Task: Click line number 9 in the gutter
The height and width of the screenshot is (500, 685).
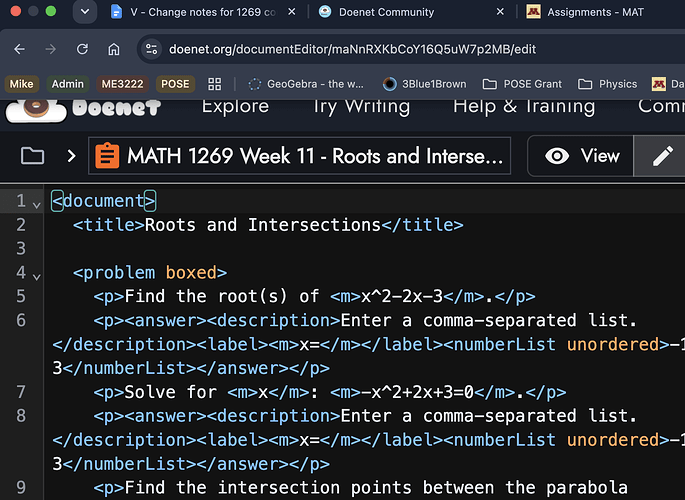Action: point(21,487)
